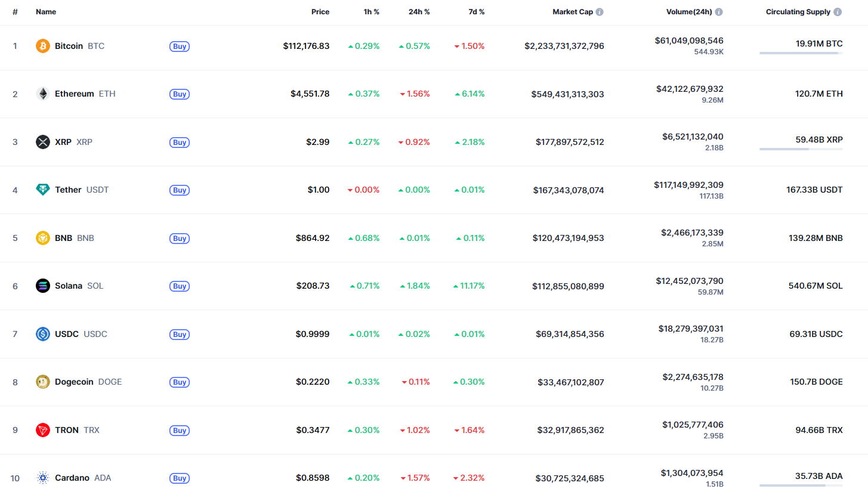Image resolution: width=868 pixels, height=501 pixels.
Task: Sort by 7d % column header
Action: click(477, 12)
